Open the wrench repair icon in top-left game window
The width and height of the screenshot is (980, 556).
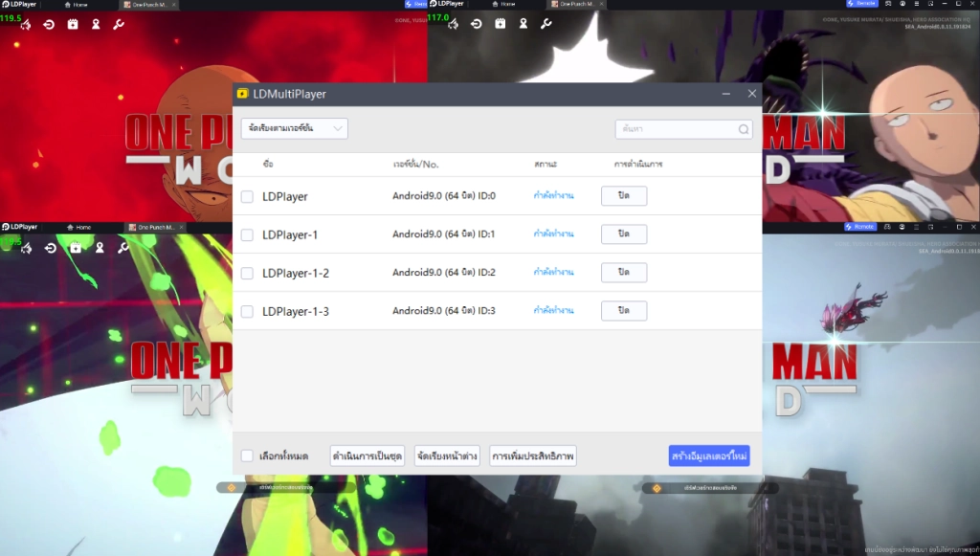(x=118, y=24)
